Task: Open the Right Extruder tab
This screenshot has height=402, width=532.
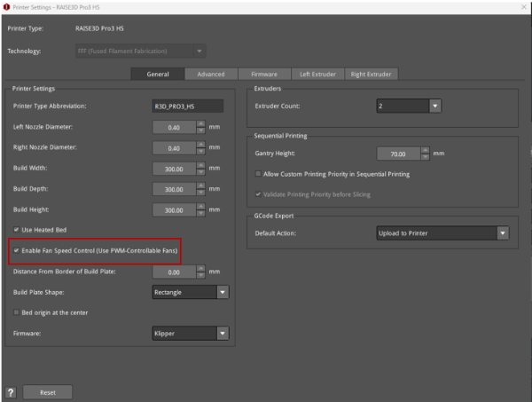Action: tap(372, 74)
